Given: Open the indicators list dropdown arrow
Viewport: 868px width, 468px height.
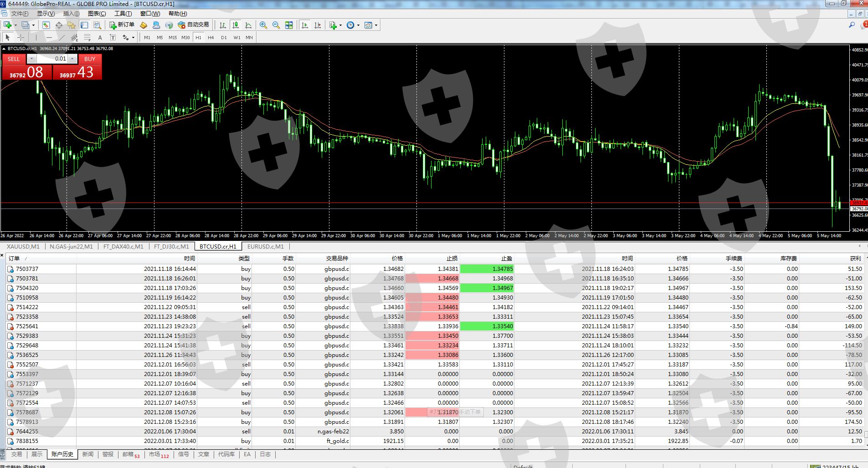Looking at the screenshot, I should (x=340, y=25).
